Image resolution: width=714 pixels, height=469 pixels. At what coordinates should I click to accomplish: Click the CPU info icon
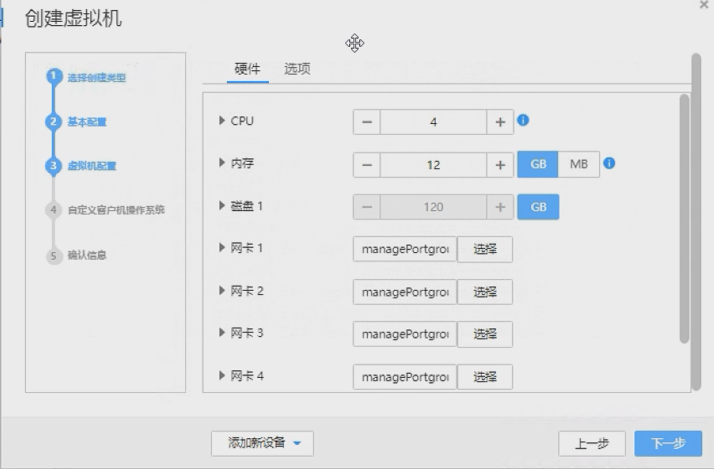[523, 121]
